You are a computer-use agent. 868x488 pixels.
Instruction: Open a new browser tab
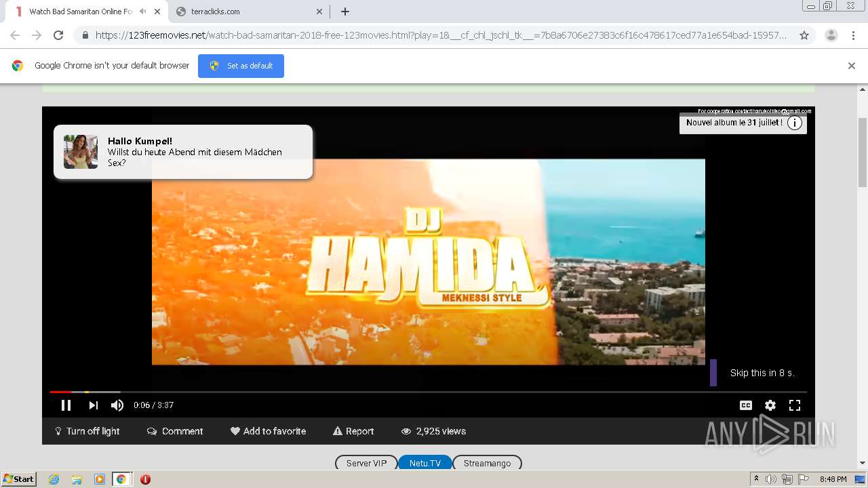[345, 12]
